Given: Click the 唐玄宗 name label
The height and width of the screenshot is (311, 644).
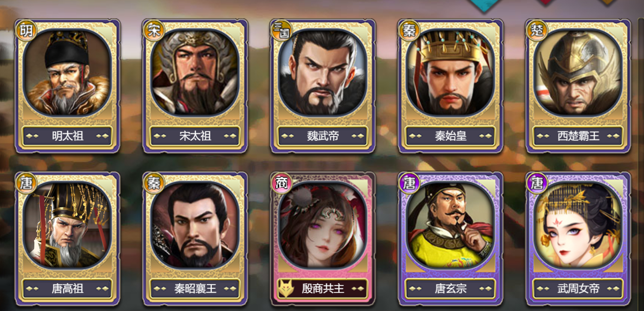Looking at the screenshot, I should pyautogui.click(x=451, y=289).
